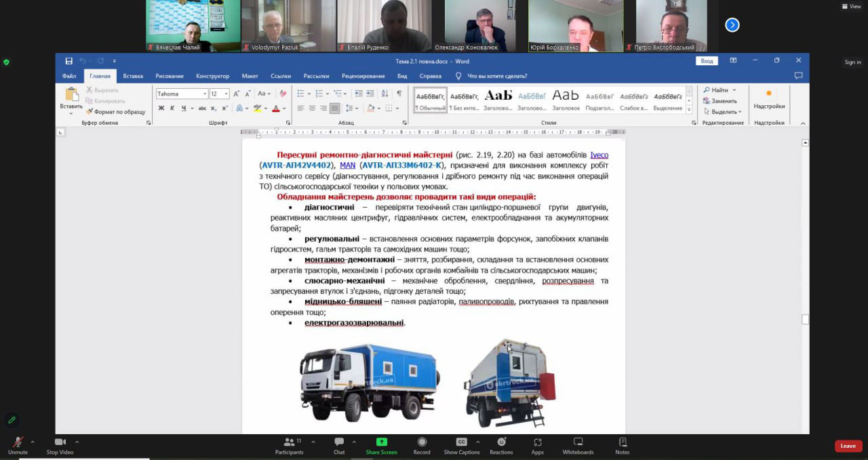The image size is (868, 460).
Task: Increase font size with the grow-font icon
Action: tap(237, 94)
